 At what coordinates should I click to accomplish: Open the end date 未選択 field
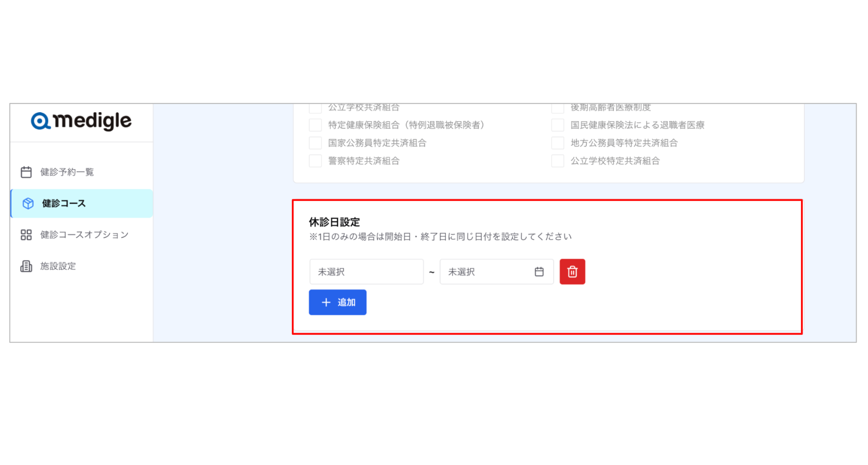[496, 271]
